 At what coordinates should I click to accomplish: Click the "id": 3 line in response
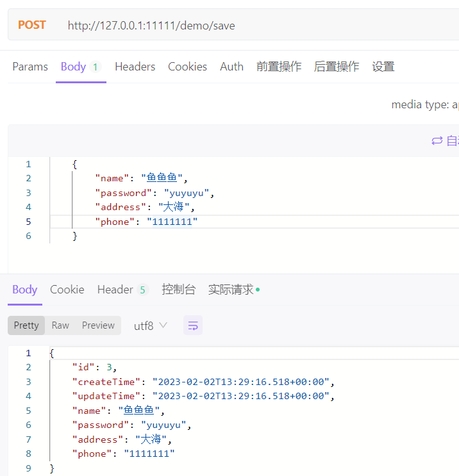tap(94, 367)
